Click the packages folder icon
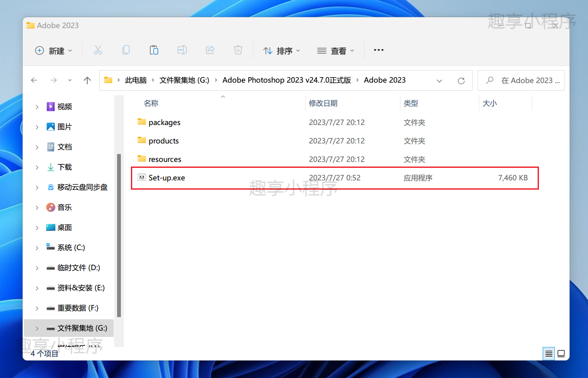Viewport: 588px width, 378px height. click(142, 122)
